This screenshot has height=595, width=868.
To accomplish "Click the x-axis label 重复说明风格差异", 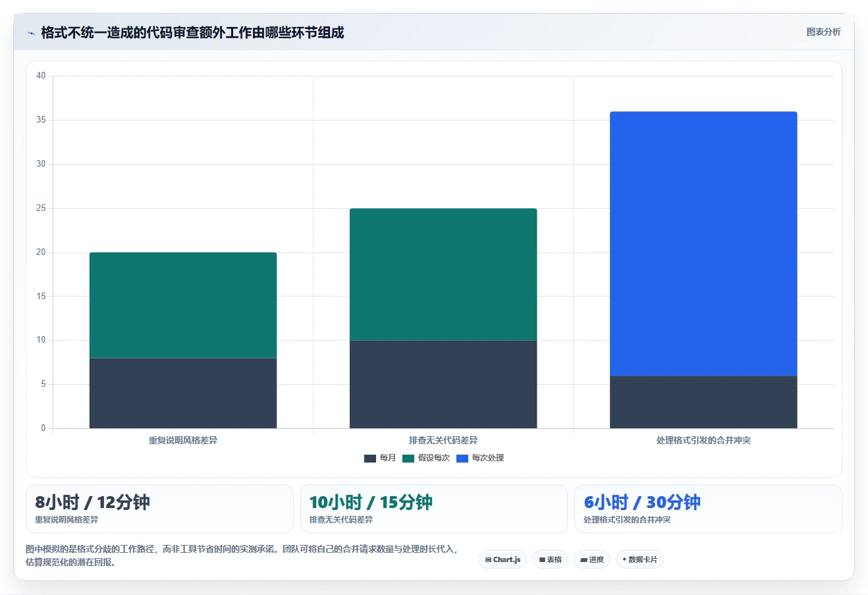I will coord(183,440).
